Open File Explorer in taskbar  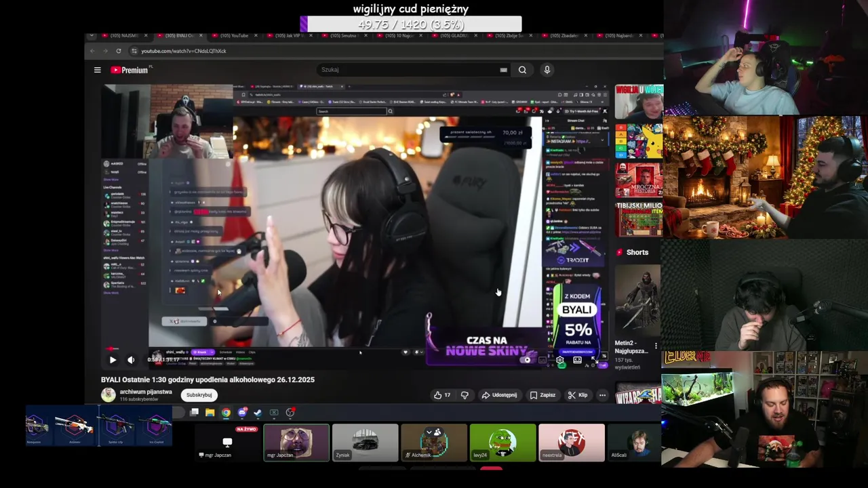click(210, 412)
